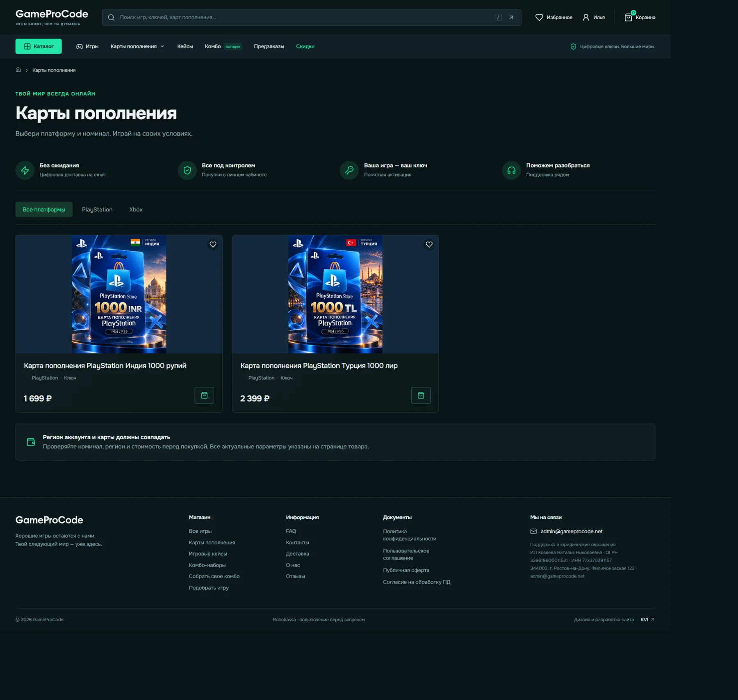Image resolution: width=738 pixels, height=700 pixels.
Task: Click the admin@gameprocode.net email link
Action: pos(572,531)
